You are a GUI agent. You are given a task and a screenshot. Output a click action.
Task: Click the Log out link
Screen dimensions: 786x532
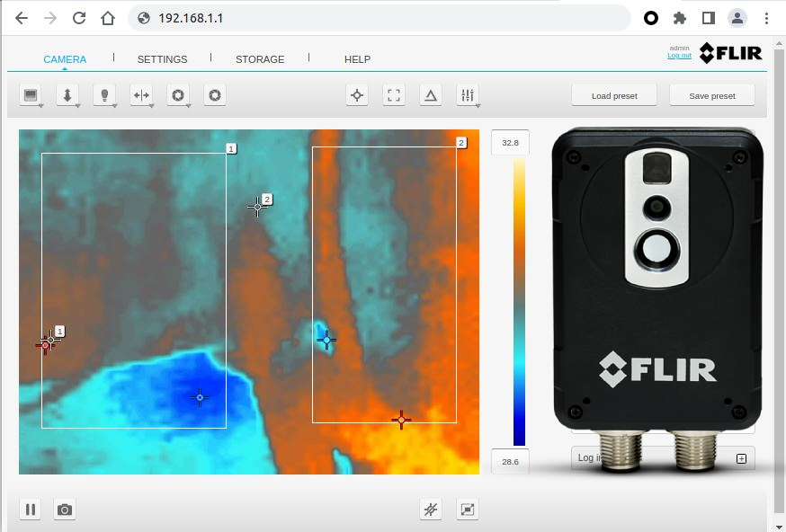tap(679, 56)
